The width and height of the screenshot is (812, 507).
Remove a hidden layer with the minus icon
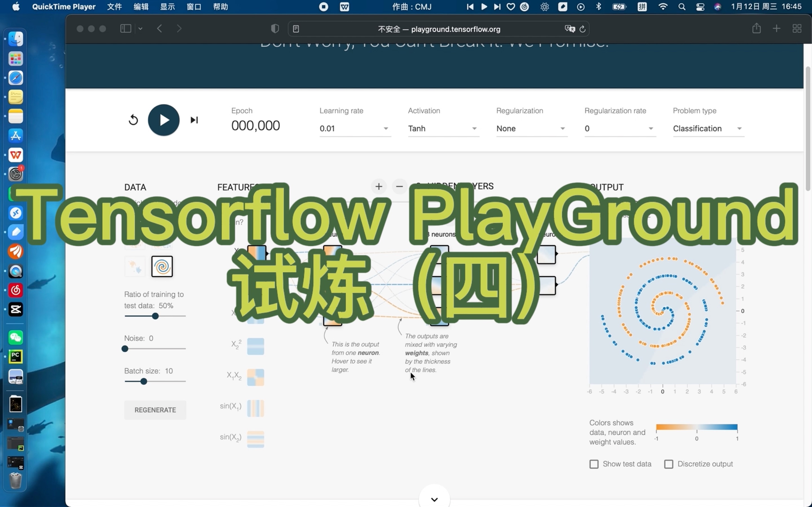point(399,186)
